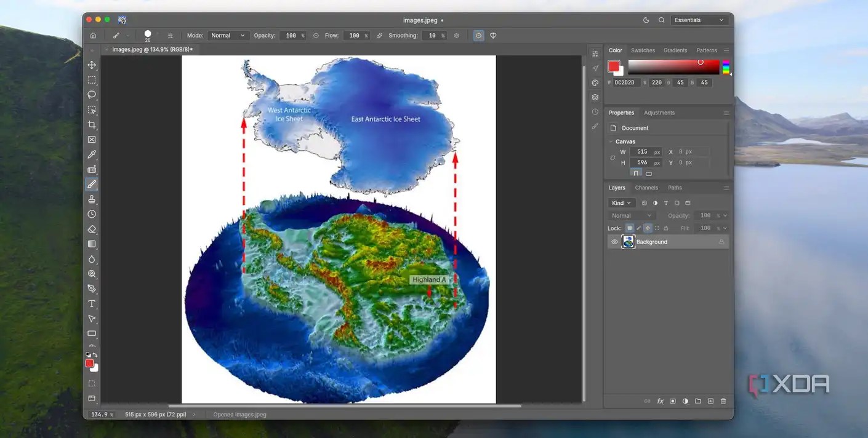
Task: Select the Rectangular Marquee tool
Action: click(x=92, y=80)
